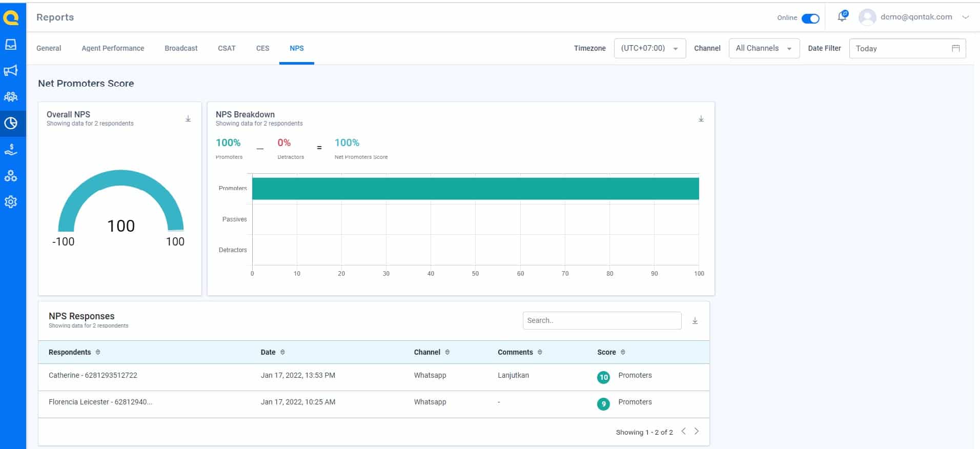Viewport: 980px width, 449px height.
Task: Switch to the Agent Performance tab
Action: pyautogui.click(x=113, y=48)
